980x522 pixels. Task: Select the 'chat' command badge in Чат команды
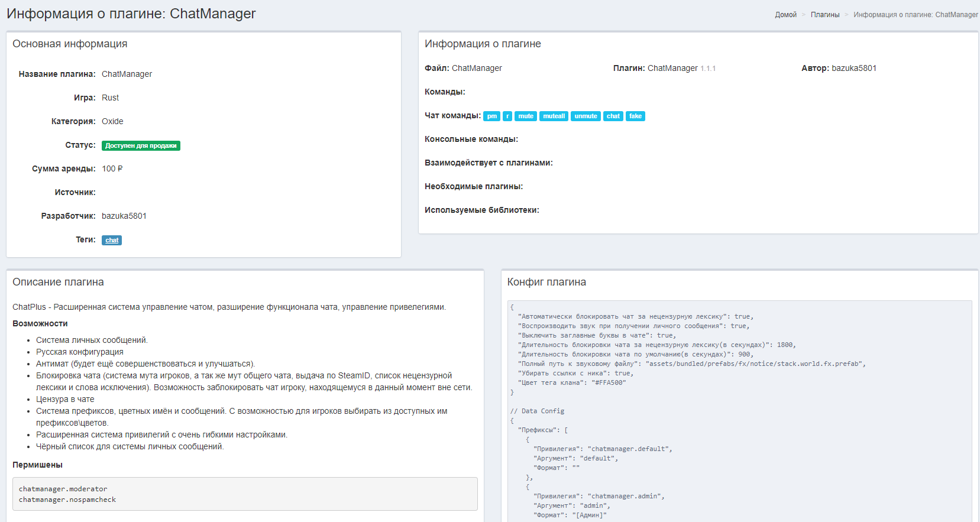pyautogui.click(x=613, y=116)
